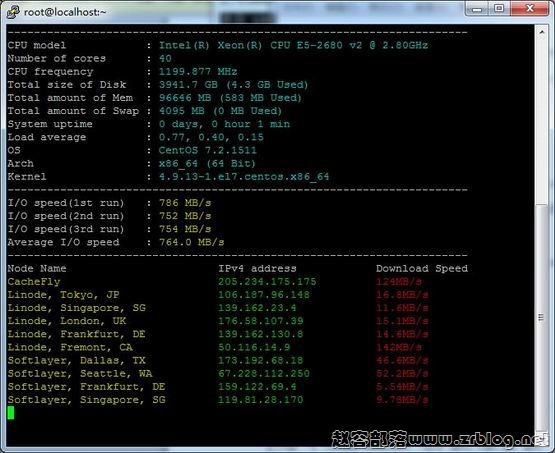Select the Linode Fremont 142MB/s speed value

click(399, 348)
